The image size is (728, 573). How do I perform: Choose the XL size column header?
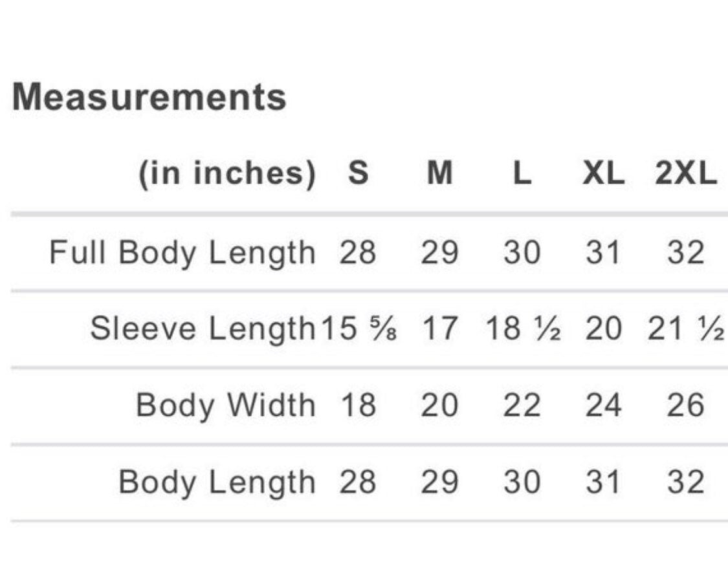603,173
